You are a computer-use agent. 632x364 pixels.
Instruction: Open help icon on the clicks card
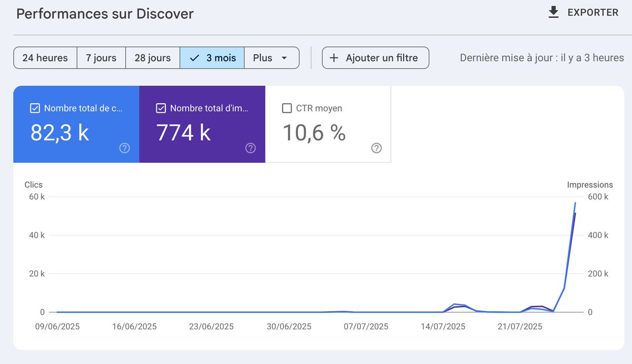124,148
